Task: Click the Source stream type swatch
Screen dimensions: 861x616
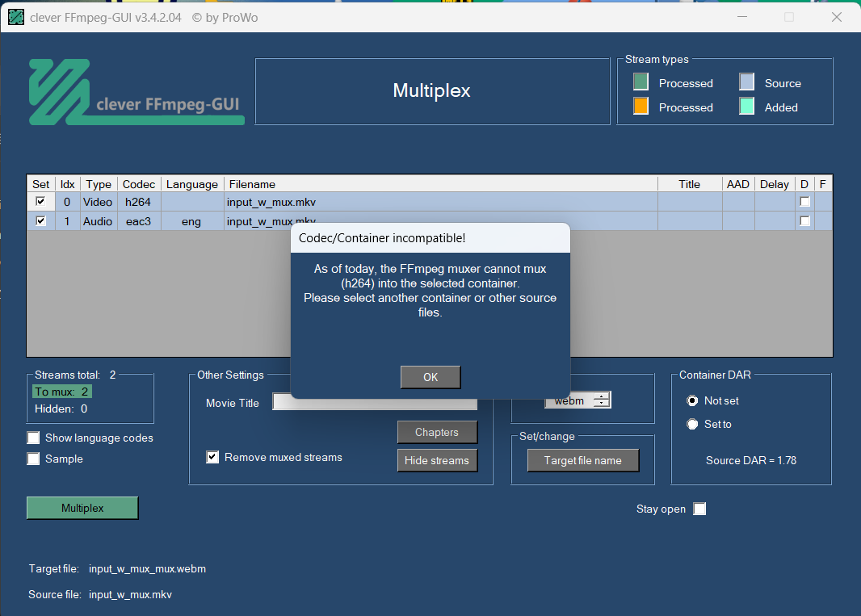Action: [747, 82]
